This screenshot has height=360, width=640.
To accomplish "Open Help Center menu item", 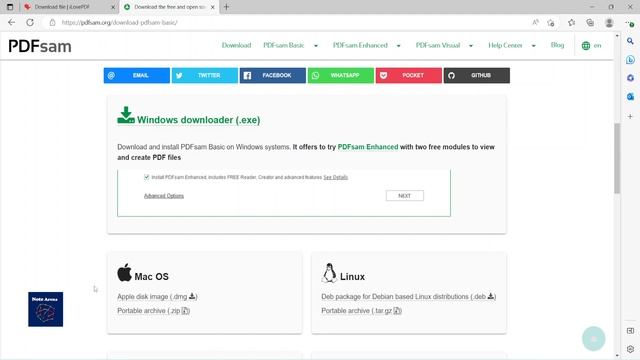I will (505, 45).
